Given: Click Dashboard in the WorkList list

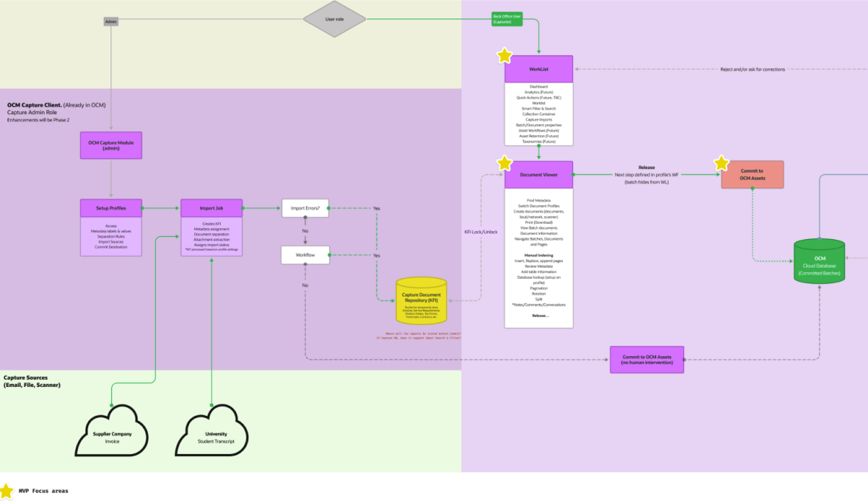Looking at the screenshot, I should (538, 86).
